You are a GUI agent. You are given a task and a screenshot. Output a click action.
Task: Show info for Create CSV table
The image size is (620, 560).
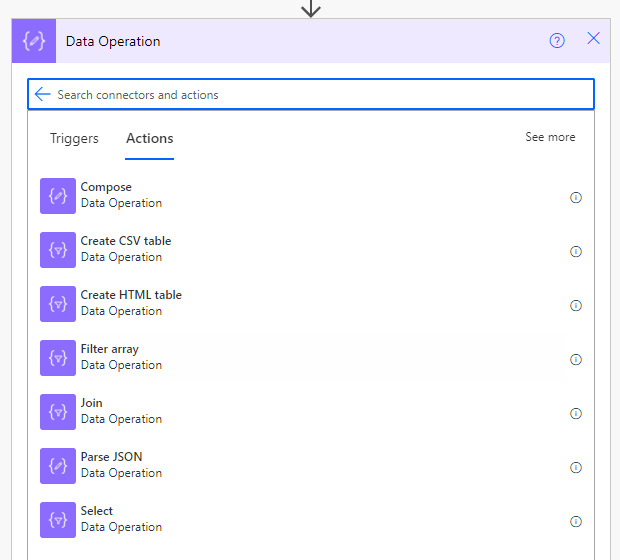(576, 252)
